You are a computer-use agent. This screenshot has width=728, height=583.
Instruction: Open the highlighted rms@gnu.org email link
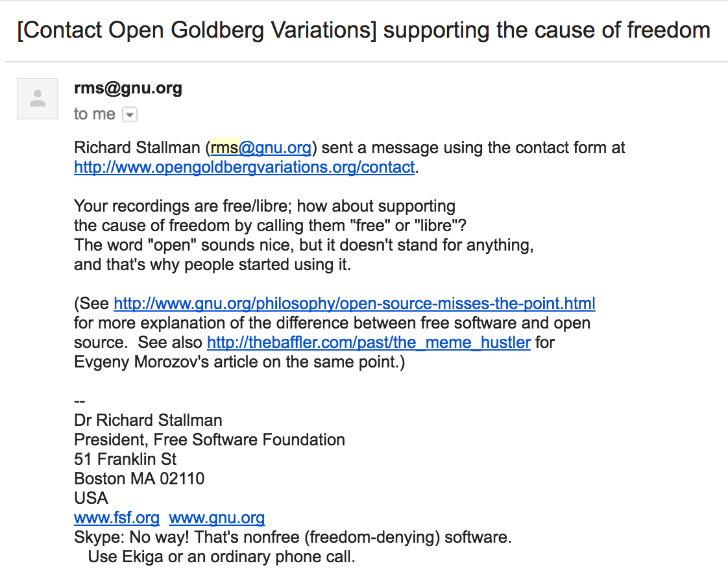(x=260, y=148)
